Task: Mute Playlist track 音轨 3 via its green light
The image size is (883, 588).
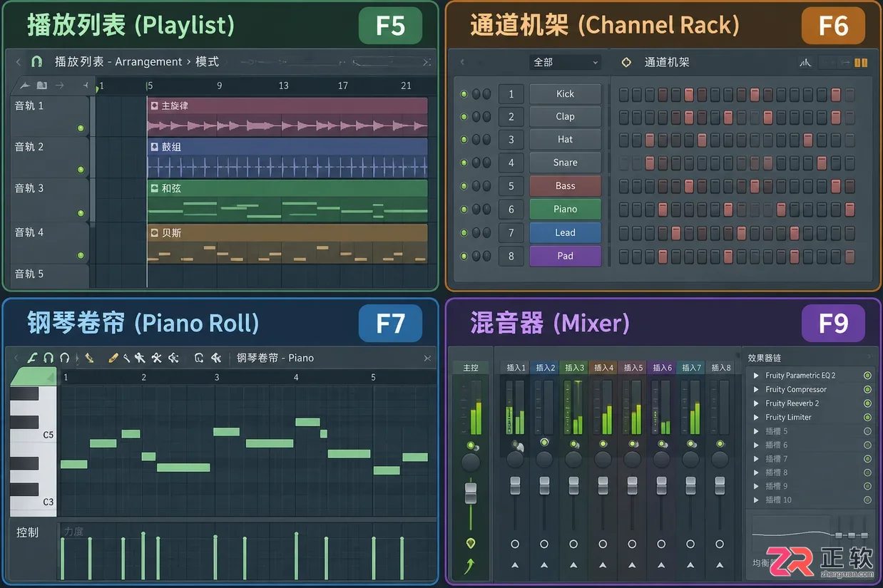Action: 81,213
